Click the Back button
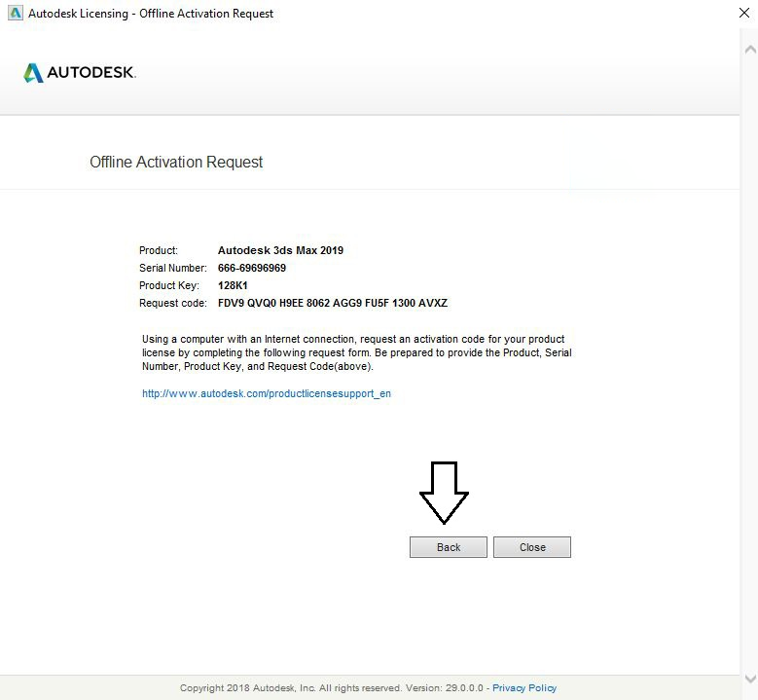Screen dimensions: 758x700 coord(449,547)
